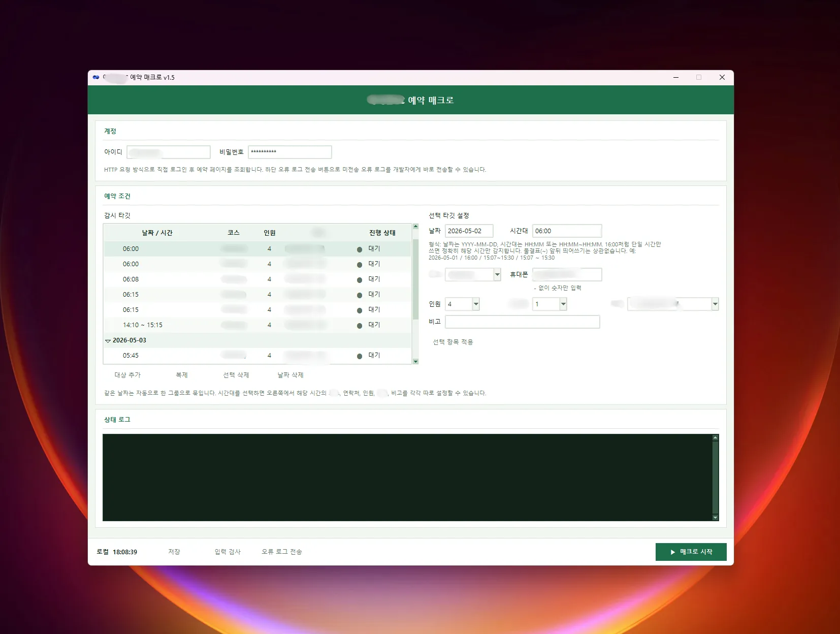Click the macro app icon in title bar
The width and height of the screenshot is (840, 634).
(96, 77)
